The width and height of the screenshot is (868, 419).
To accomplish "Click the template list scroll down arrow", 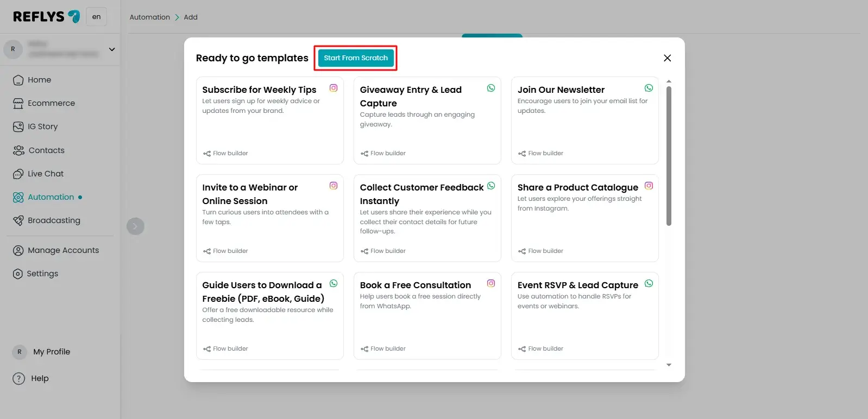I will click(669, 365).
